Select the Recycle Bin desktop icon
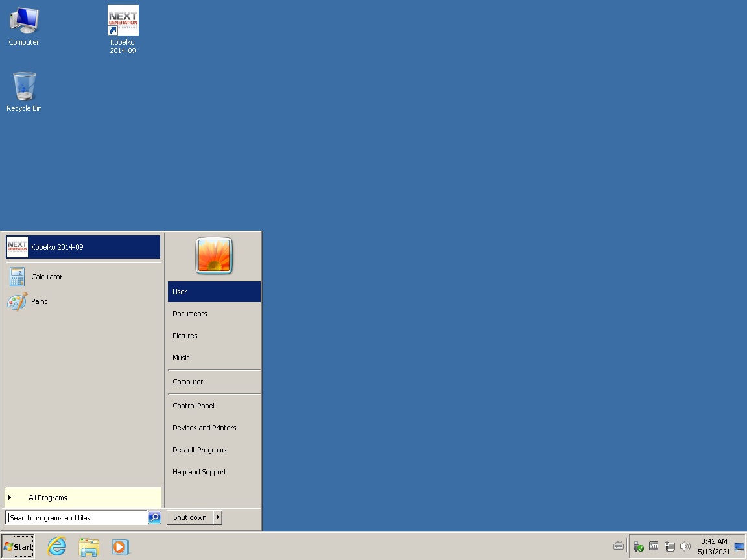 (x=24, y=92)
